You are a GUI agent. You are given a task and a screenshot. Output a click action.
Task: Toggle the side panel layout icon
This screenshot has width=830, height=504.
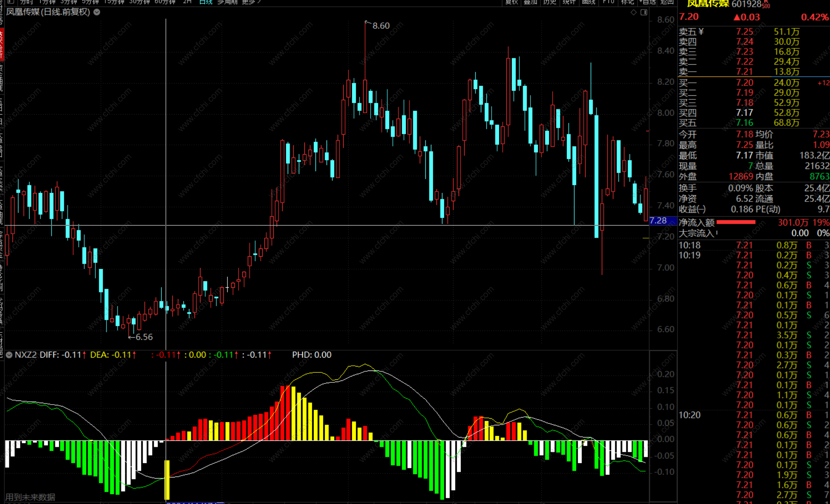[x=644, y=12]
